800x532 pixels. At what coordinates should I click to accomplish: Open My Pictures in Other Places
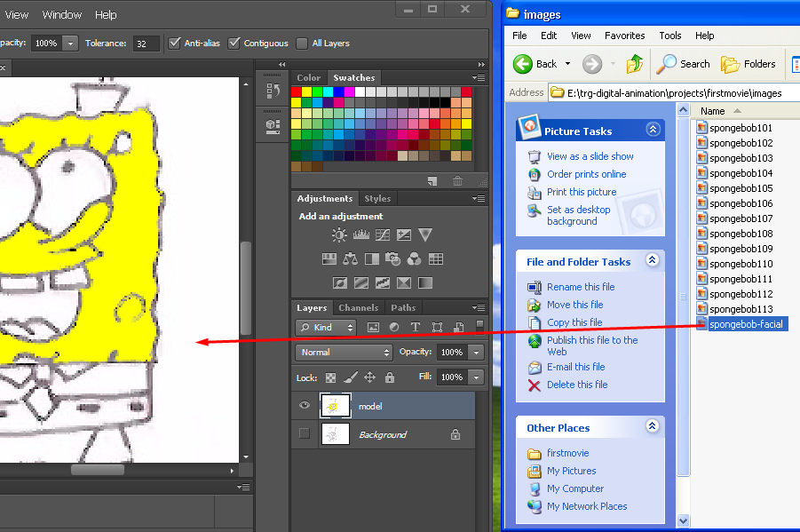coord(572,471)
